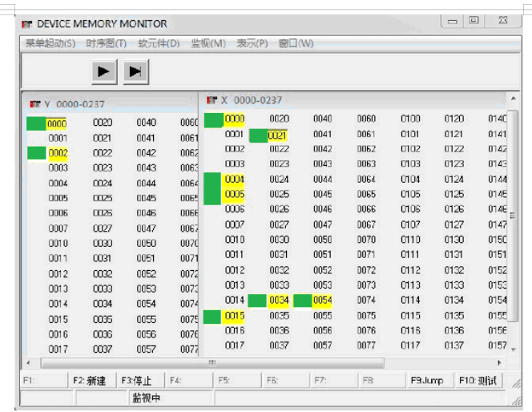Select highlighted X device 0021
The image size is (532, 412).
click(277, 135)
